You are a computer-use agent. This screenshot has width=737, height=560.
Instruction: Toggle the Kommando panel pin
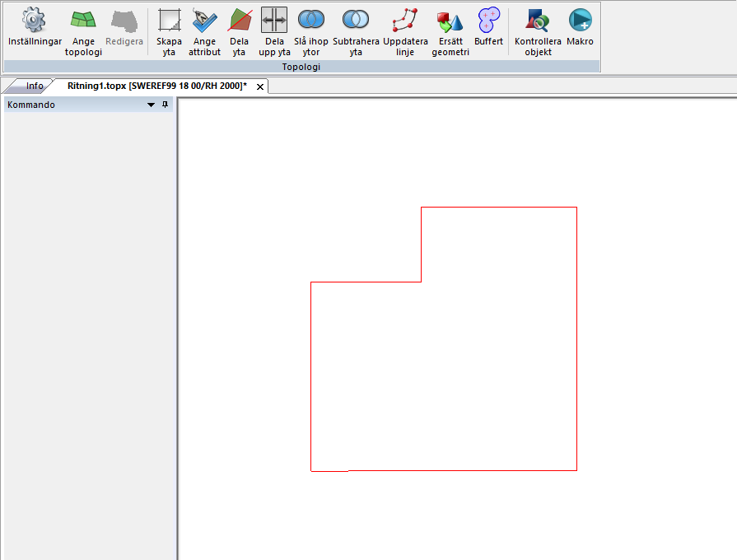click(x=165, y=105)
